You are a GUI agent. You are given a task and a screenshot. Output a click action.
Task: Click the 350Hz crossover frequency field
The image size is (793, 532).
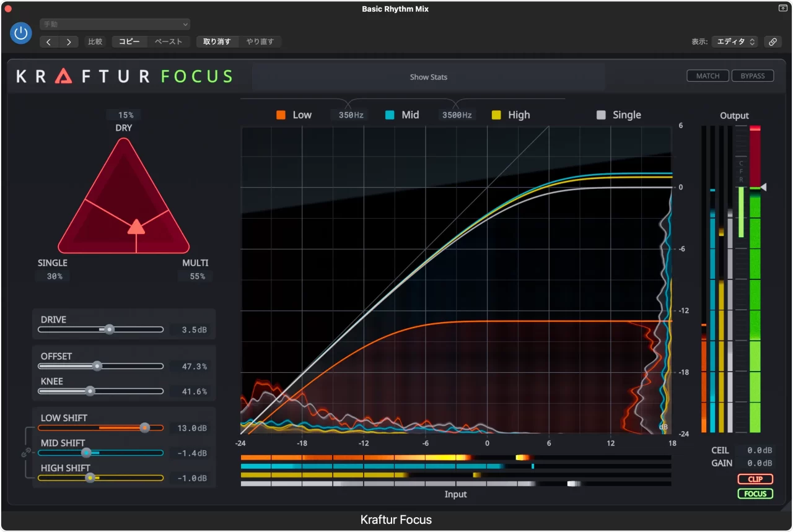pos(351,115)
